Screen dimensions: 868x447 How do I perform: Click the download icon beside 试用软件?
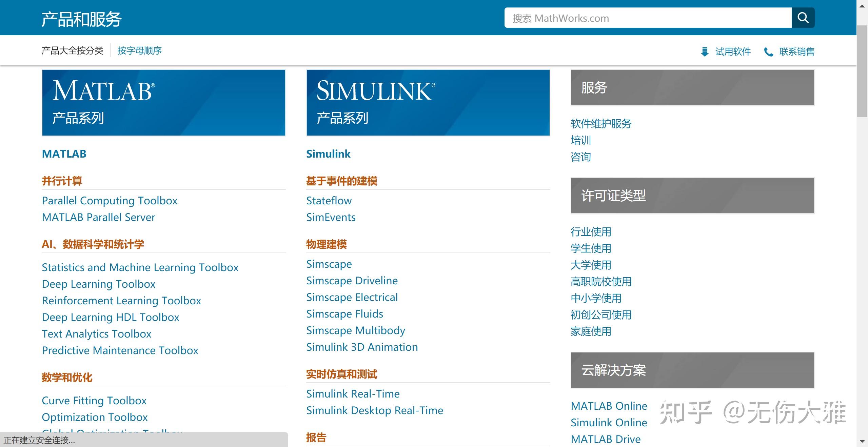click(705, 52)
